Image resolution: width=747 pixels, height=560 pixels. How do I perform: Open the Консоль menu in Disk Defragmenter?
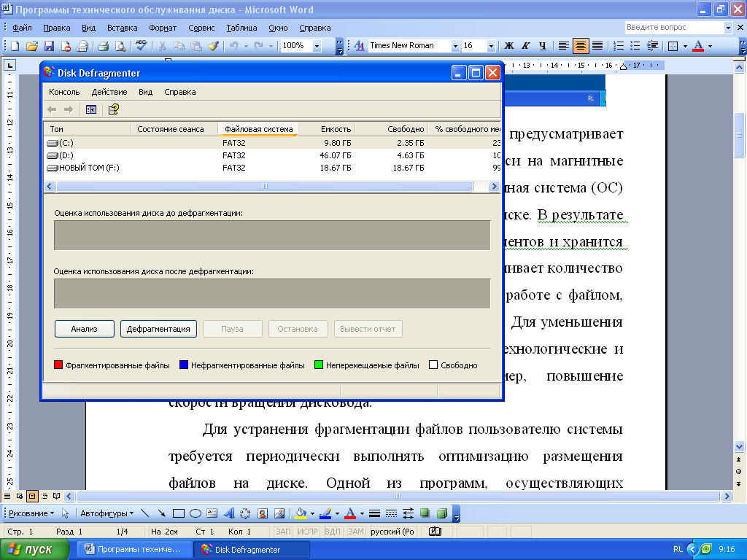coord(64,92)
